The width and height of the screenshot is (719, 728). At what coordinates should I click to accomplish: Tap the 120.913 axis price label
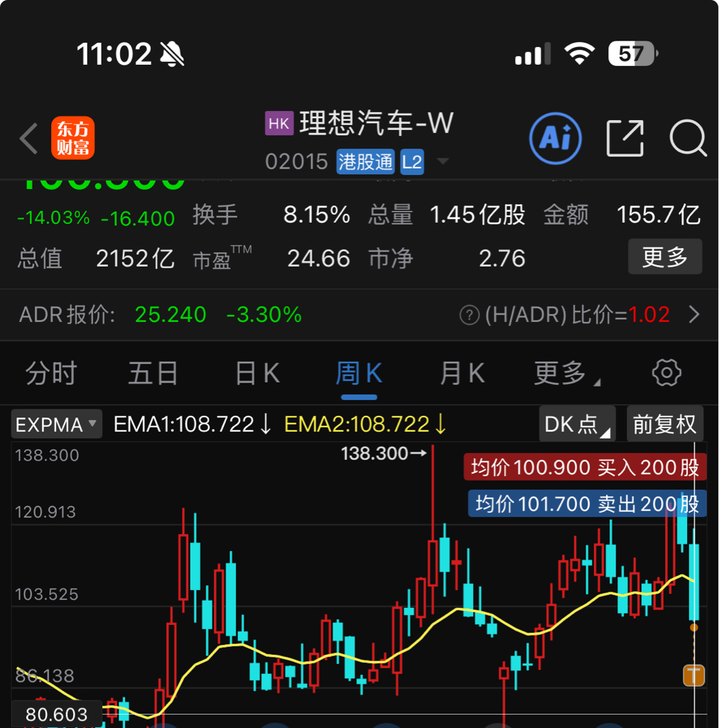[x=45, y=512]
